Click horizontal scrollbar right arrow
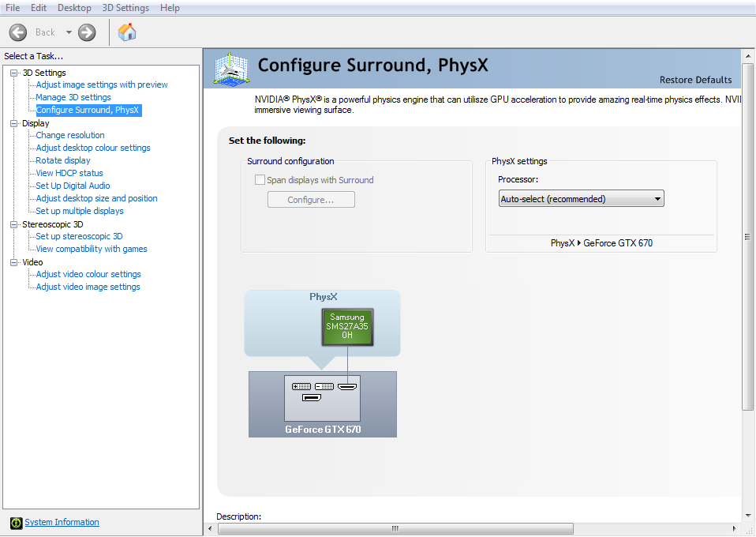Image resolution: width=756 pixels, height=537 pixels. tap(735, 529)
